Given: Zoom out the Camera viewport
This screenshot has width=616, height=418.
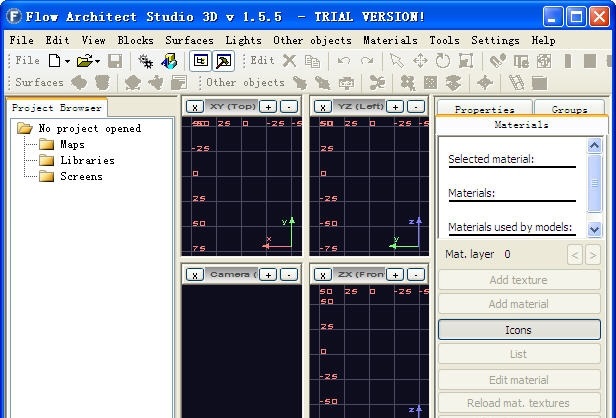Looking at the screenshot, I should [x=289, y=274].
